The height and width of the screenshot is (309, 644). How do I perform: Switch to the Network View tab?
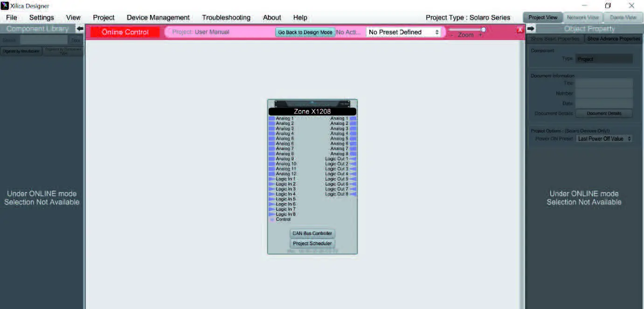click(x=583, y=17)
